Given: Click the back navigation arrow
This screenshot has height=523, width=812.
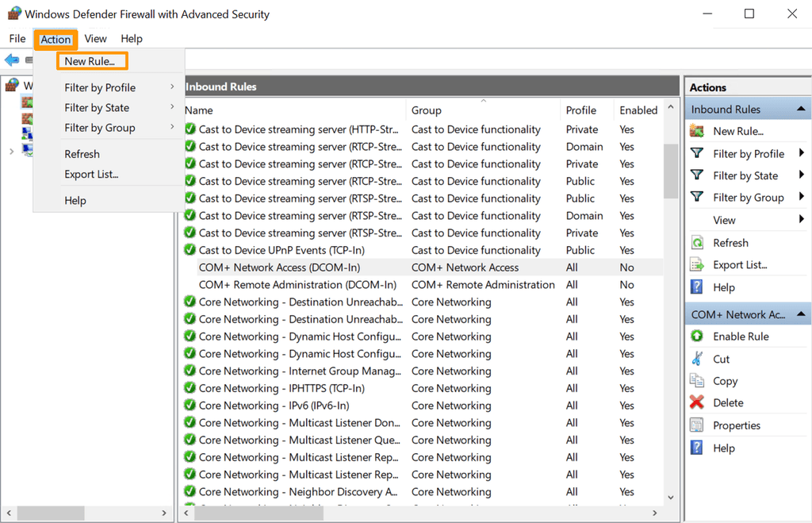Looking at the screenshot, I should [11, 60].
